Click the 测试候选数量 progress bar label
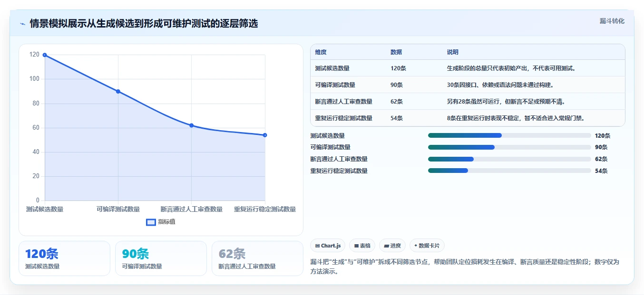The height and width of the screenshot is (295, 644). 327,135
